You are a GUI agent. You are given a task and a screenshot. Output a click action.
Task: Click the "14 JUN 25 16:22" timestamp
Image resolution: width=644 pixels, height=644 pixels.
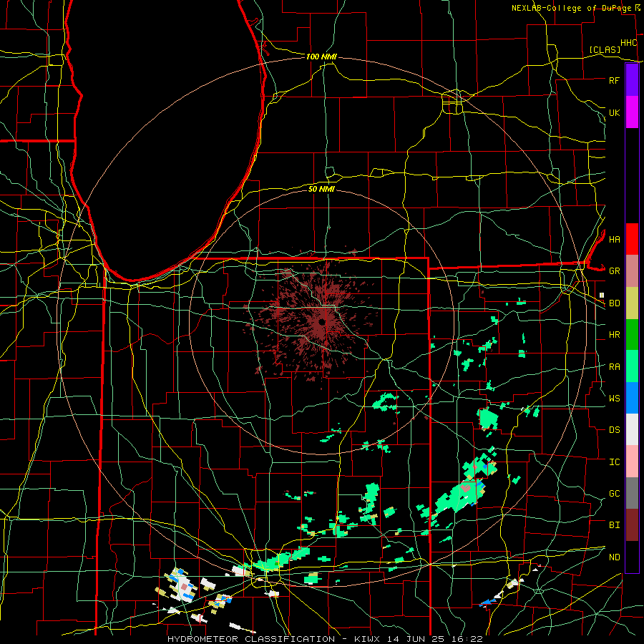click(x=434, y=639)
